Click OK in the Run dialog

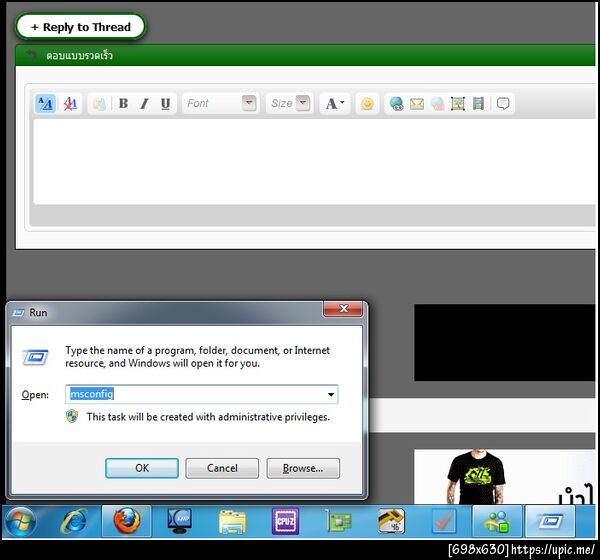click(142, 468)
